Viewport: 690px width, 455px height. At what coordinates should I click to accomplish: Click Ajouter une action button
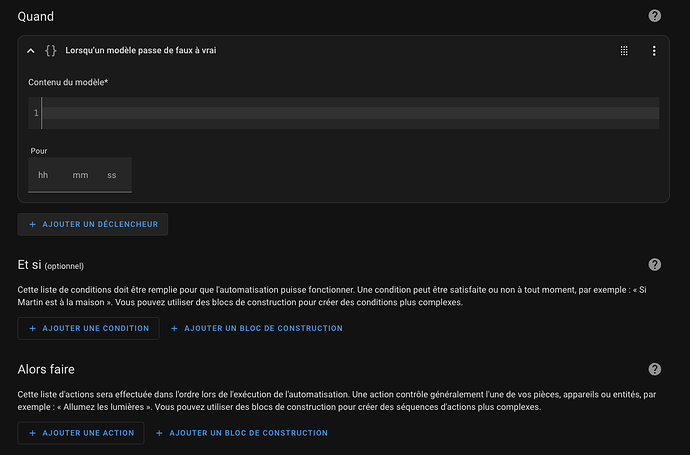81,433
